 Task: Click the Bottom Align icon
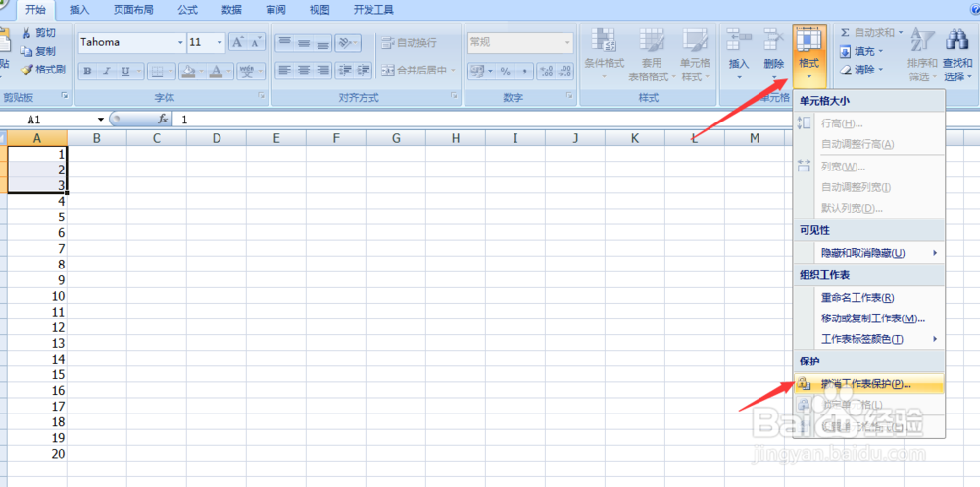point(322,42)
